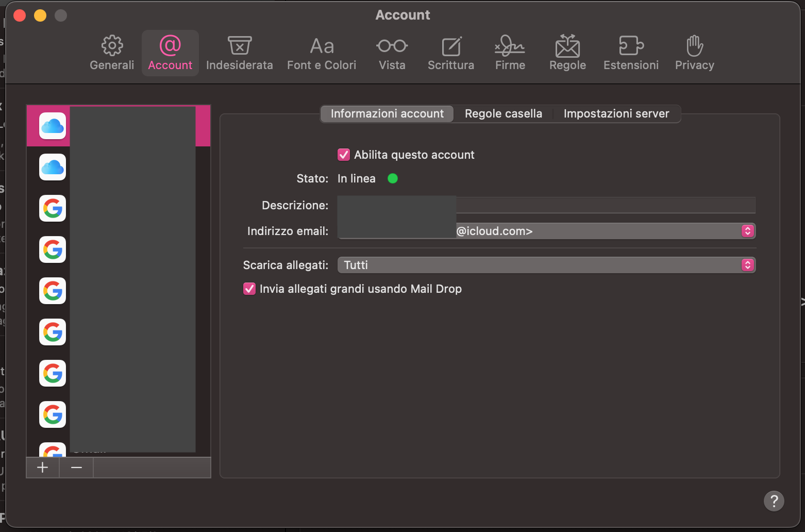Viewport: 805px width, 532px height.
Task: Open the Scrittura composition settings
Action: 450,52
